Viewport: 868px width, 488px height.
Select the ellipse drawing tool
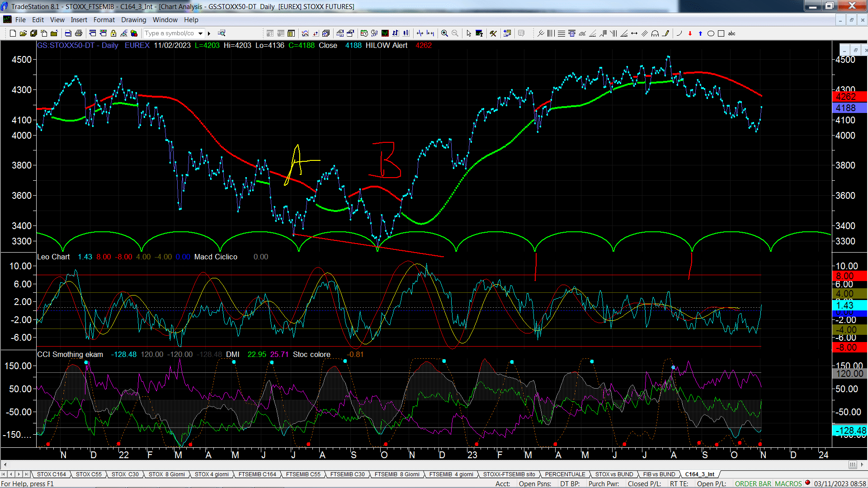tap(711, 33)
